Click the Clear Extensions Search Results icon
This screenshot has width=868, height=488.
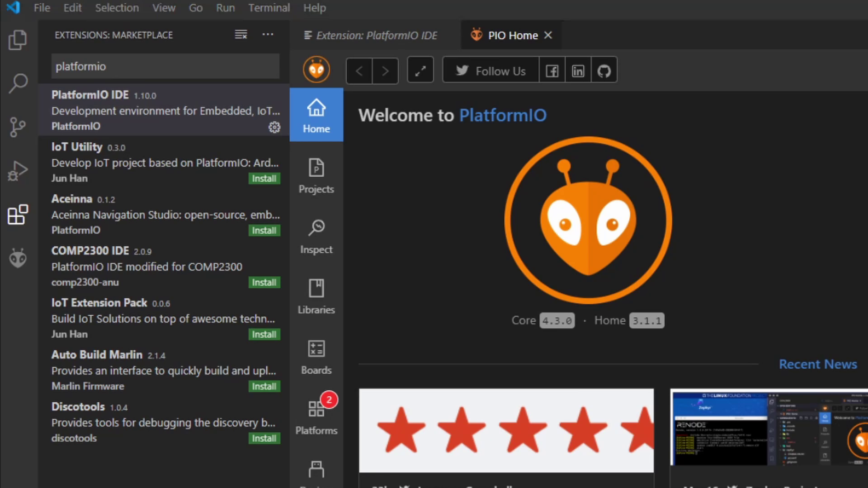coord(241,35)
